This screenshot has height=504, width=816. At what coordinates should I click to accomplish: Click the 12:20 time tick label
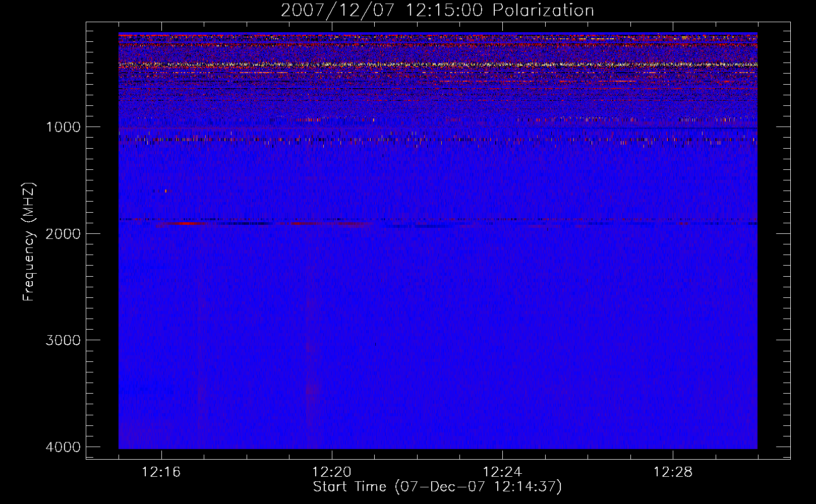click(332, 472)
